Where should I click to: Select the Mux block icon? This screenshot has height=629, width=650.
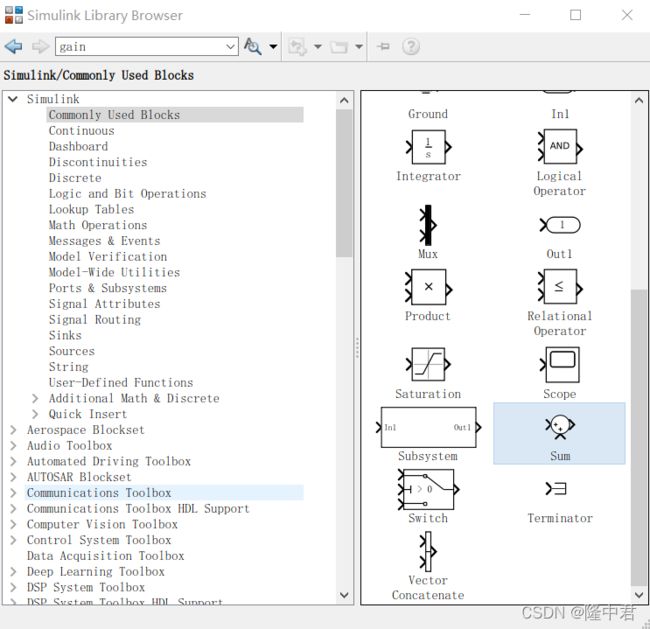(x=428, y=226)
